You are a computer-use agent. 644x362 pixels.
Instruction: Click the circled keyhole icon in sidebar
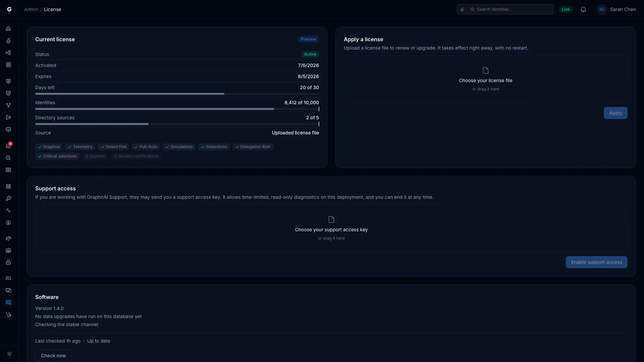pyautogui.click(x=8, y=223)
